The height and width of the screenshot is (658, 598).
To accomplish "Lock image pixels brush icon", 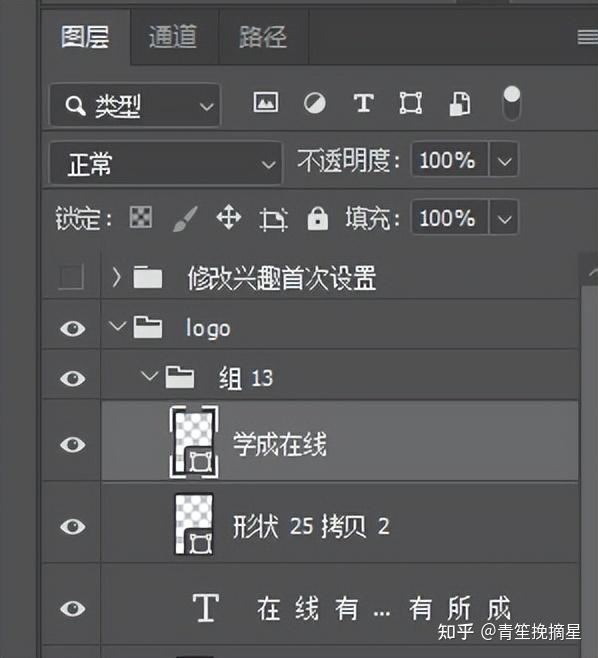I will [x=185, y=218].
